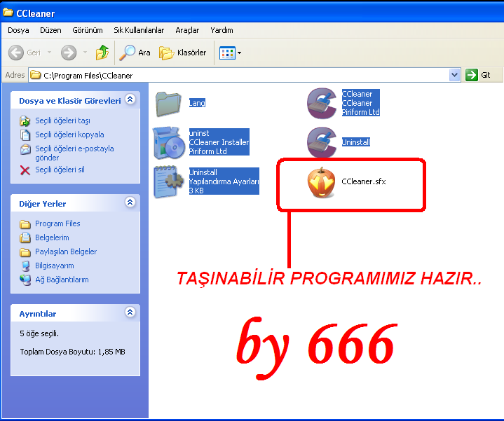Click the e-mail selected items envelope icon
Image resolution: width=504 pixels, height=421 pixels.
[25, 149]
